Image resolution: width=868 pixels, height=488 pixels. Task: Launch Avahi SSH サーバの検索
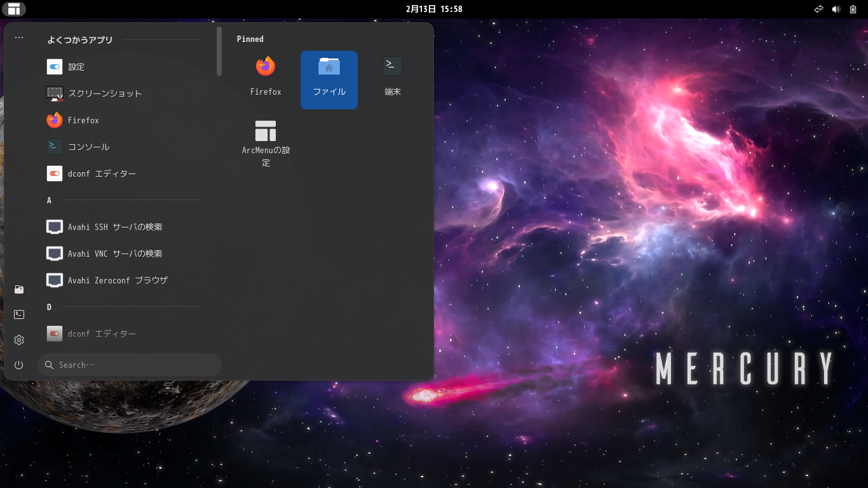123,227
